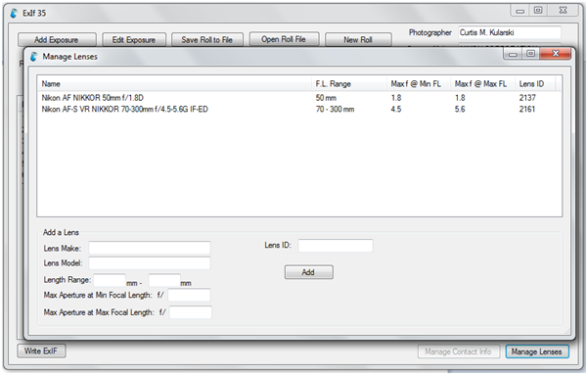This screenshot has width=588, height=375.
Task: Select the Nikon AF-S VR NIKKOR 70-300mm row
Action: pyautogui.click(x=299, y=110)
